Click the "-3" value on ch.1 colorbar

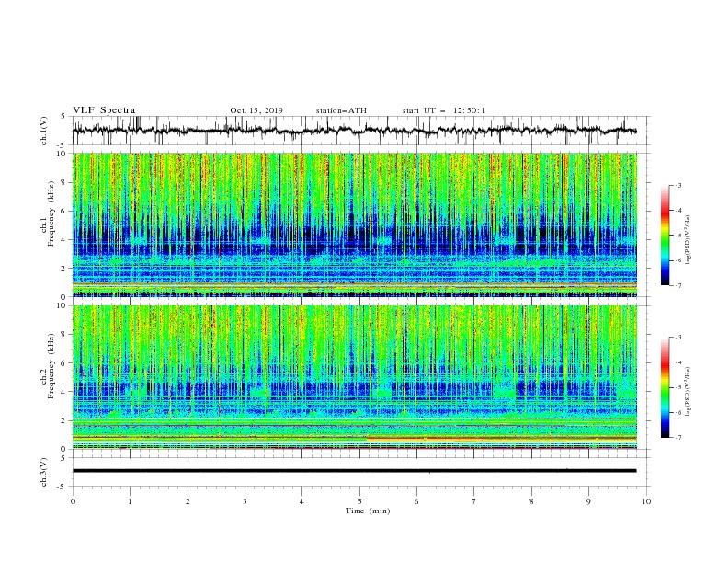677,185
